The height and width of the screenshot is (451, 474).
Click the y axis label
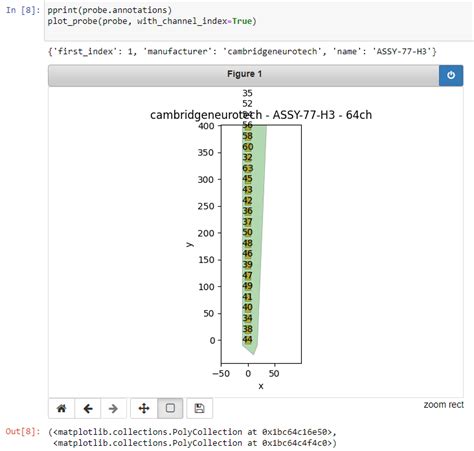click(x=190, y=244)
